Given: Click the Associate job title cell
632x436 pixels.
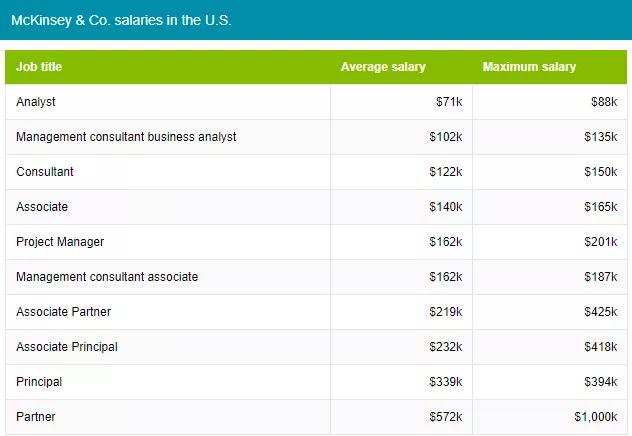Looking at the screenshot, I should pos(42,207).
